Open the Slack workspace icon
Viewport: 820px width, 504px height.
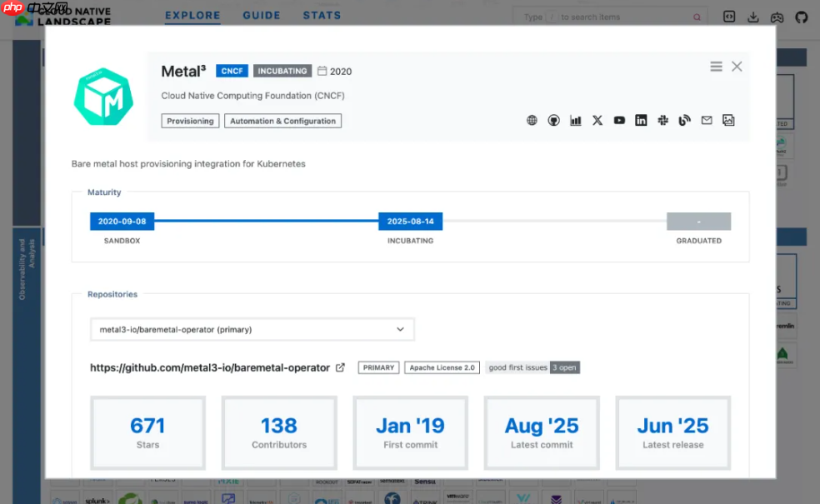(663, 121)
